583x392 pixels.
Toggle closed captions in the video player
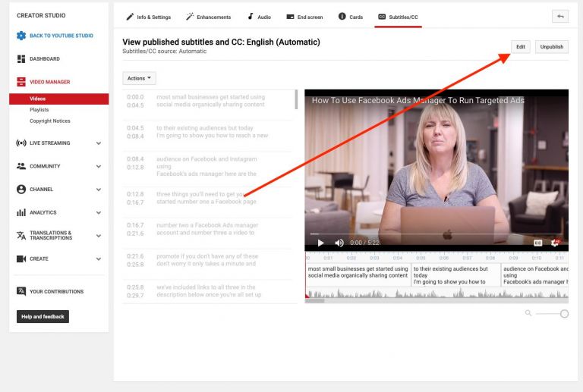pos(537,243)
